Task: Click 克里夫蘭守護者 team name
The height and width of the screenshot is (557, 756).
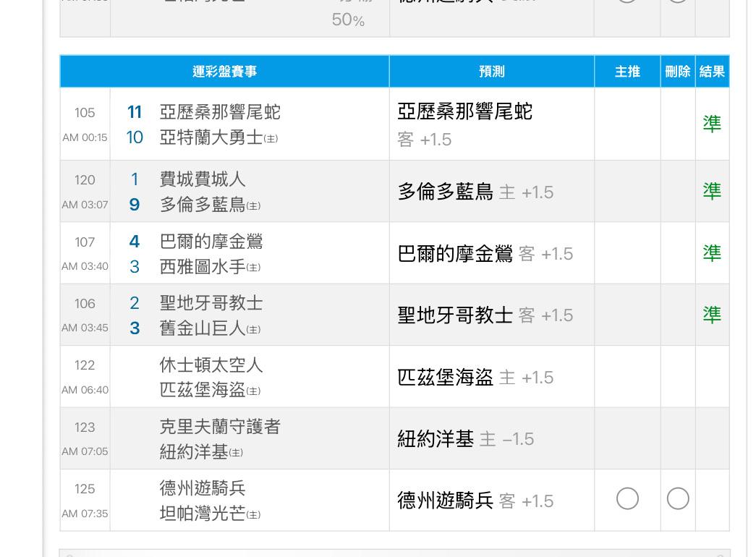Action: point(220,427)
